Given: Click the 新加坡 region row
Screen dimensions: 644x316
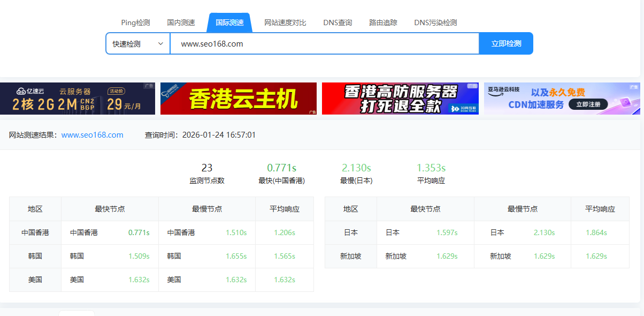Looking at the screenshot, I should click(351, 257).
